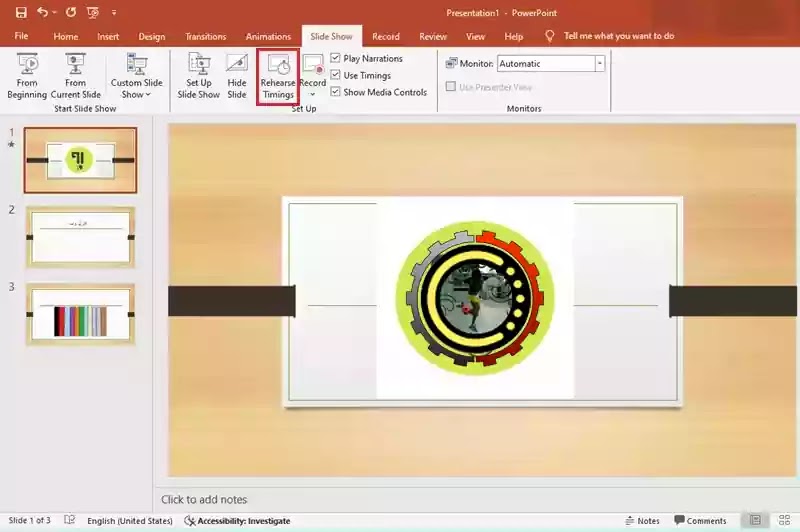Start slide show From Current Slide
Image resolution: width=800 pixels, height=532 pixels.
76,76
